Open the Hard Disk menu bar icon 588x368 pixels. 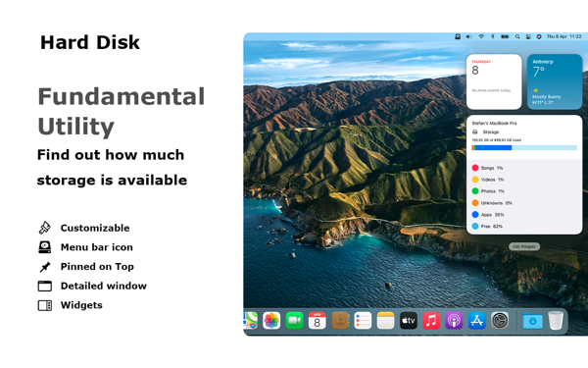pos(458,36)
